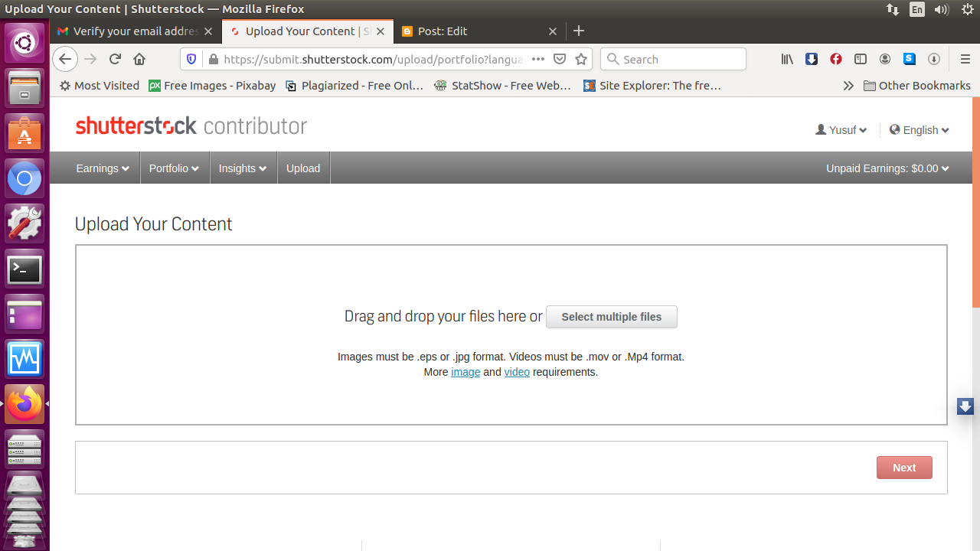980x551 pixels.
Task: Open the Upload menu item
Action: click(x=303, y=168)
